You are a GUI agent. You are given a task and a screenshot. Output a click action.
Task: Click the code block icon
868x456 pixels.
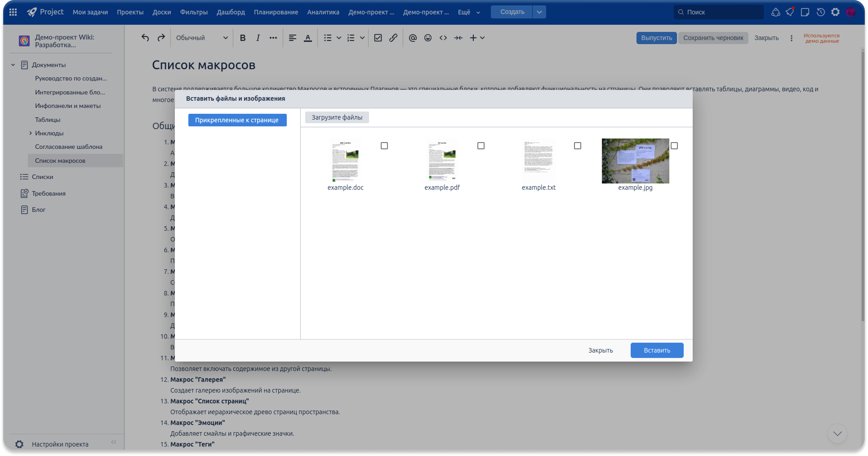(443, 38)
